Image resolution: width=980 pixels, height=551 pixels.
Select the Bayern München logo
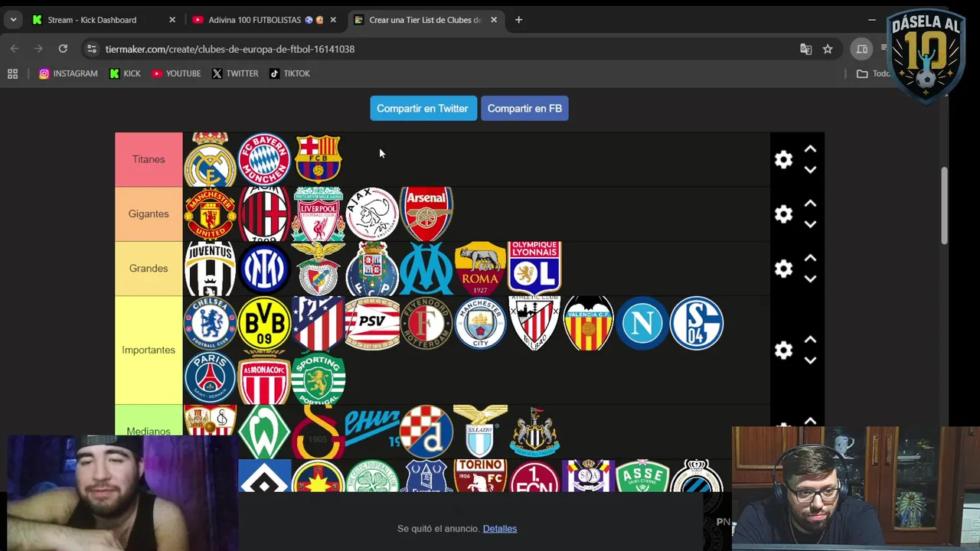[264, 159]
